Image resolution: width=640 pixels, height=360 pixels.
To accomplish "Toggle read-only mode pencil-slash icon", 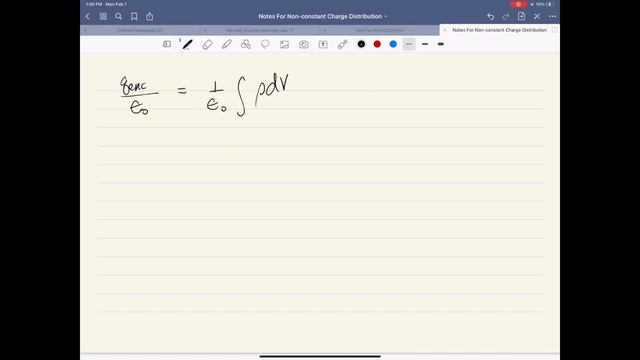I will click(537, 17).
